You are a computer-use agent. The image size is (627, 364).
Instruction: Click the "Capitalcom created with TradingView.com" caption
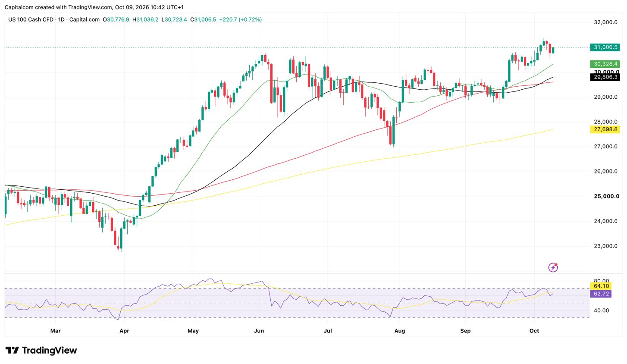pyautogui.click(x=58, y=7)
